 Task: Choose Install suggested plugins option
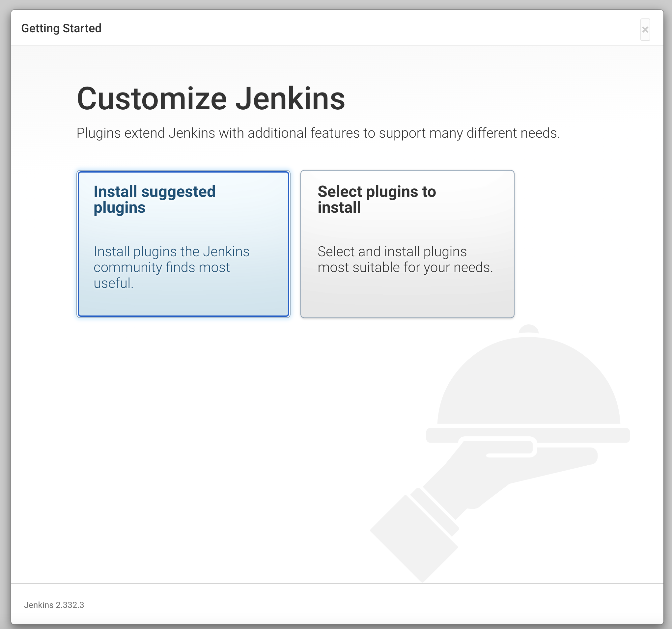[183, 244]
